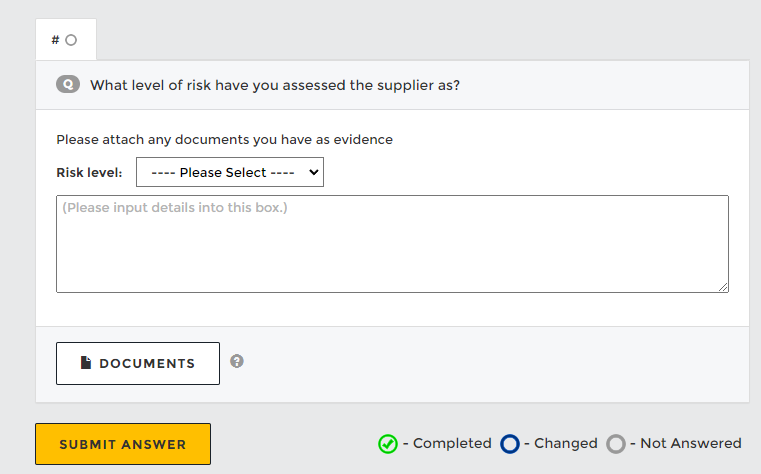Focus the details input text box
The height and width of the screenshot is (474, 761).
point(392,244)
